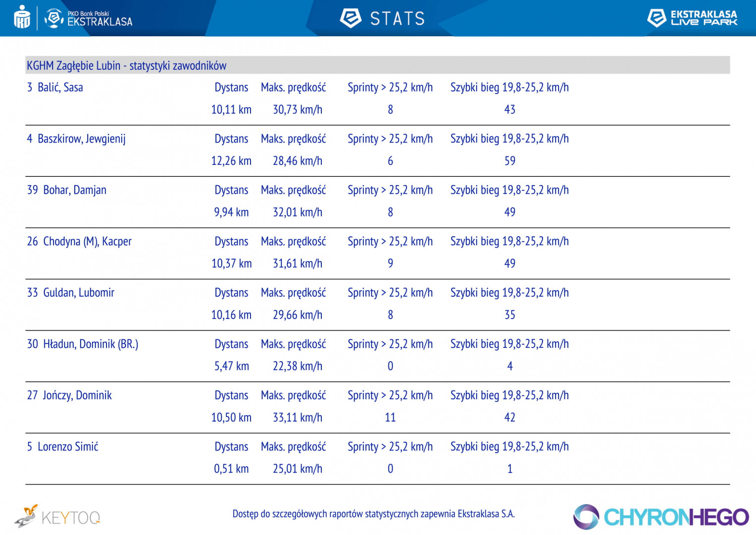756x535 pixels.
Task: Click the Ekstraklasa Live Park logo
Action: (692, 18)
